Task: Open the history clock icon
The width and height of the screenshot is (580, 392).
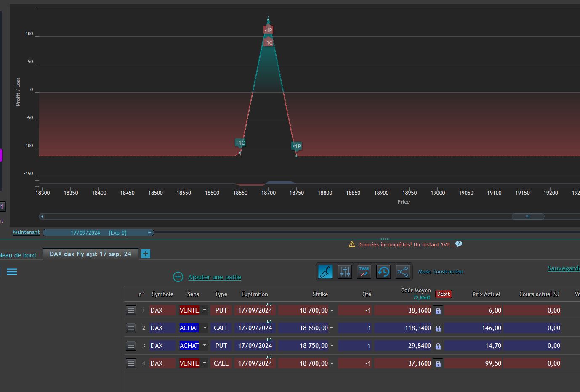Action: [x=383, y=272]
